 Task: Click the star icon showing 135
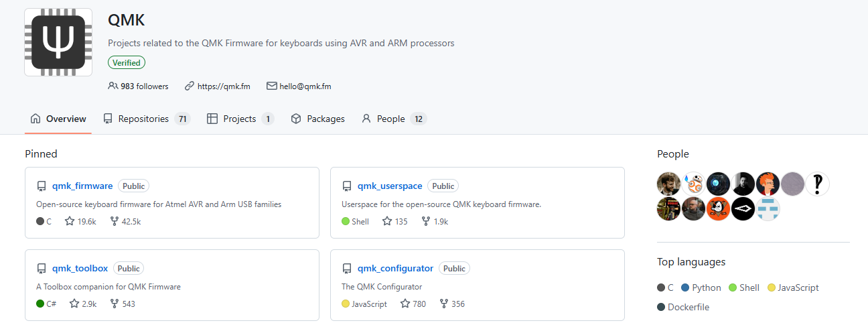pyautogui.click(x=387, y=221)
